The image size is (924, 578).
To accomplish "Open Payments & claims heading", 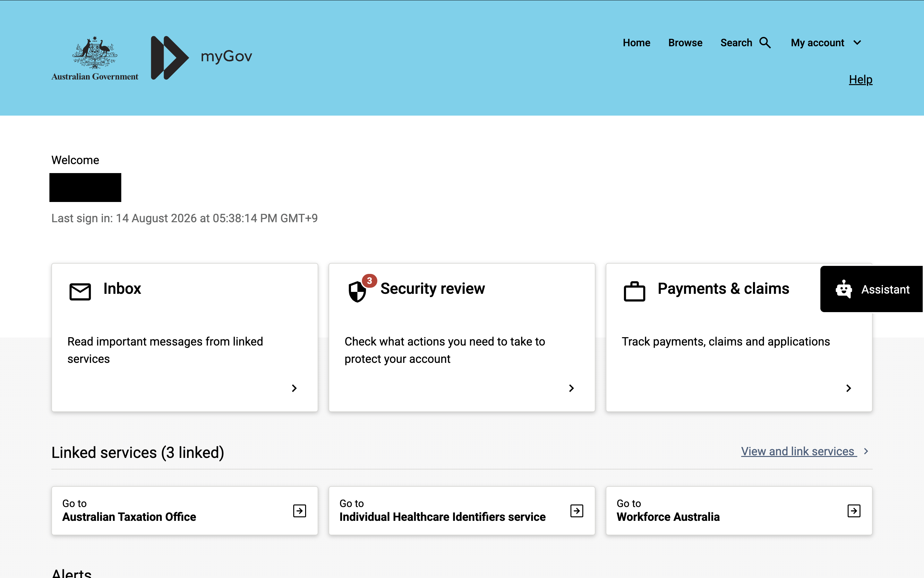I will pyautogui.click(x=723, y=289).
